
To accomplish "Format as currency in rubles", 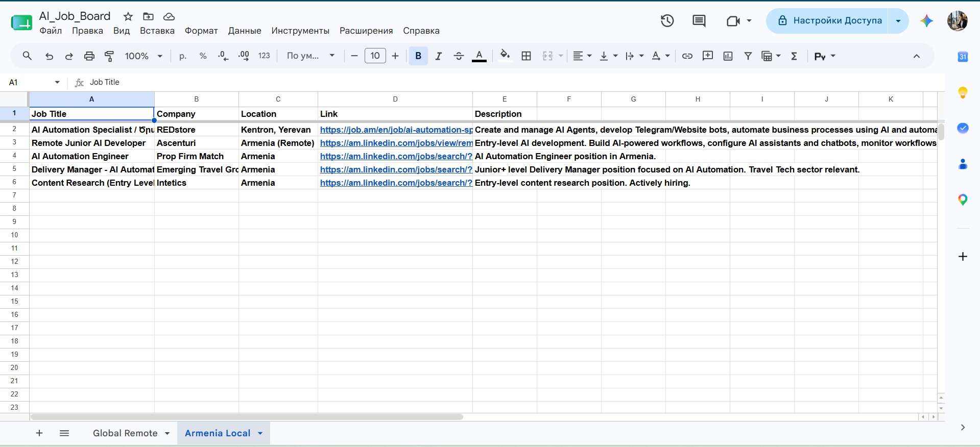I will pyautogui.click(x=183, y=56).
